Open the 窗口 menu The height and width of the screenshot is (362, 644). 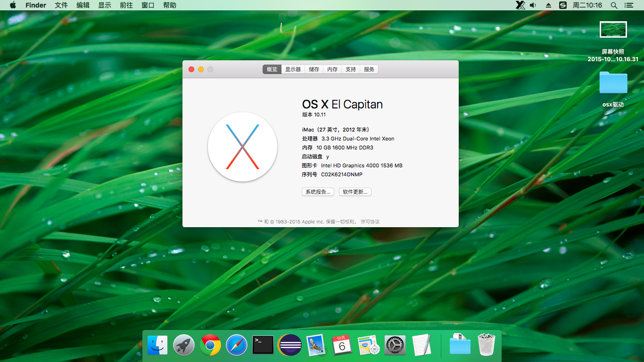pyautogui.click(x=148, y=5)
